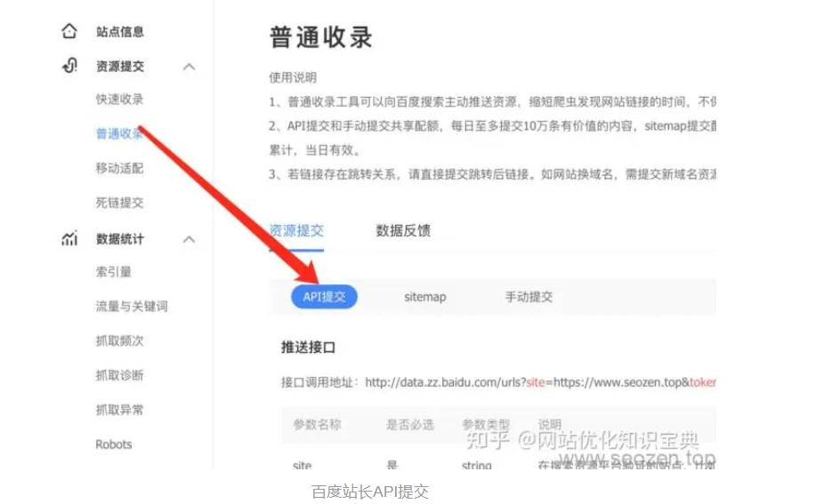
Task: Open 快速收录 in the sidebar
Action: coord(119,100)
